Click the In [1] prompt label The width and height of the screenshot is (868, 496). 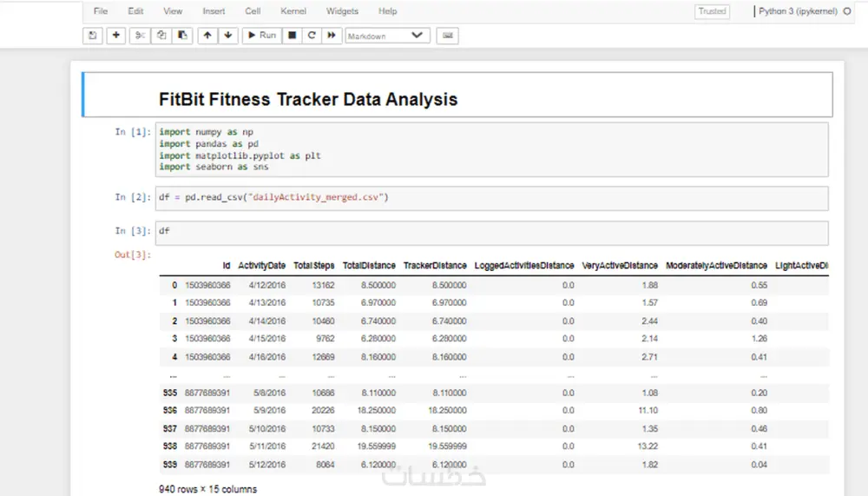[133, 132]
